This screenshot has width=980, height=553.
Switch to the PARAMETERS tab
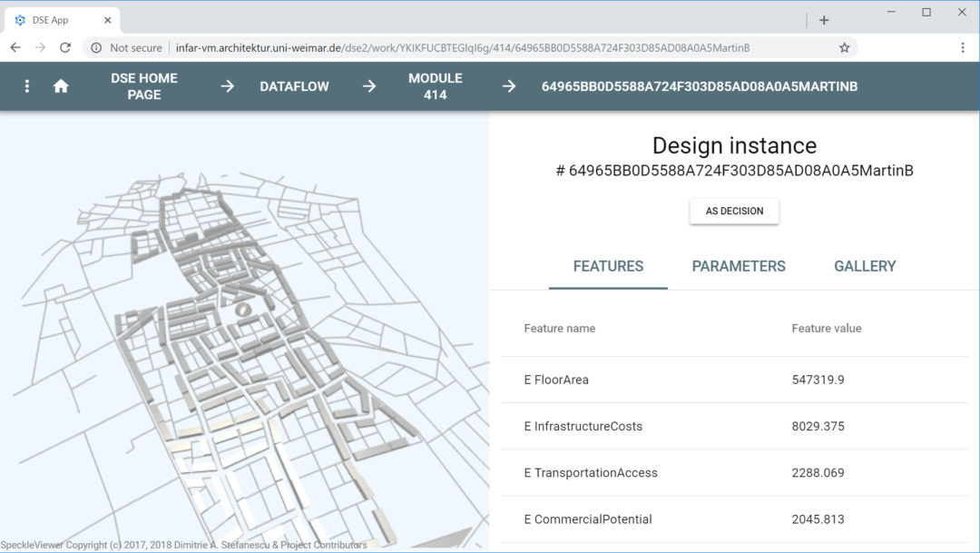tap(738, 266)
